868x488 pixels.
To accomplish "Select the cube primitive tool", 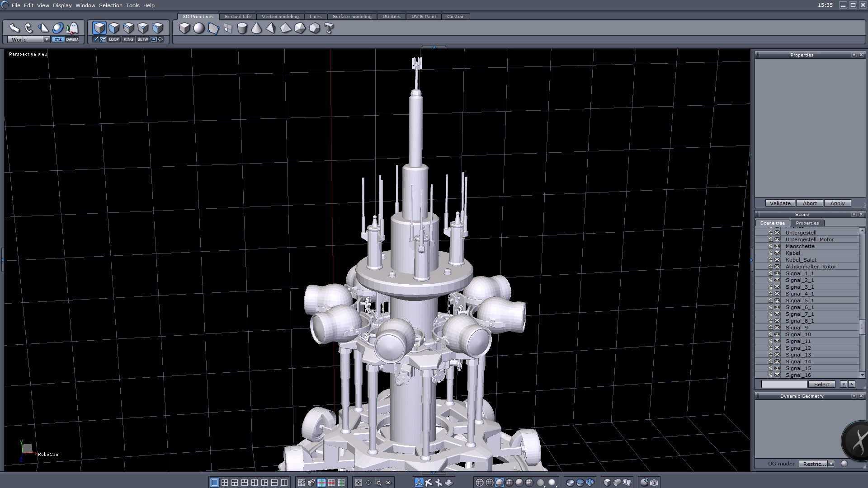I will click(184, 28).
